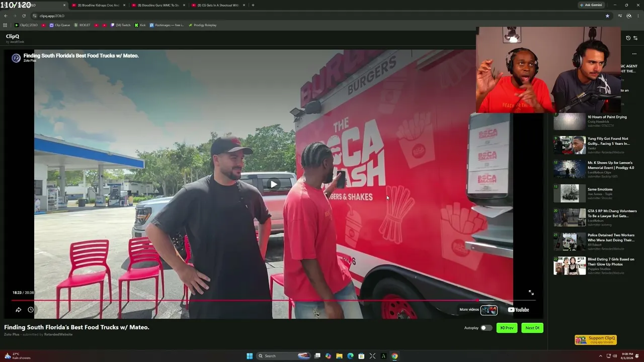This screenshot has width=644, height=362.
Task: Open 'Yung Filly Got Found Not Guilty' thumbnail
Action: (570, 145)
